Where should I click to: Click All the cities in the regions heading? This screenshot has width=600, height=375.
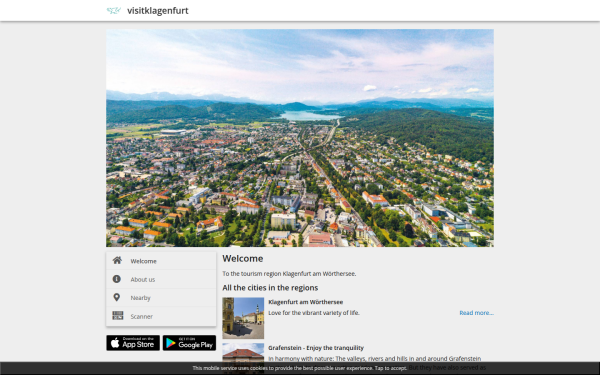tap(270, 288)
